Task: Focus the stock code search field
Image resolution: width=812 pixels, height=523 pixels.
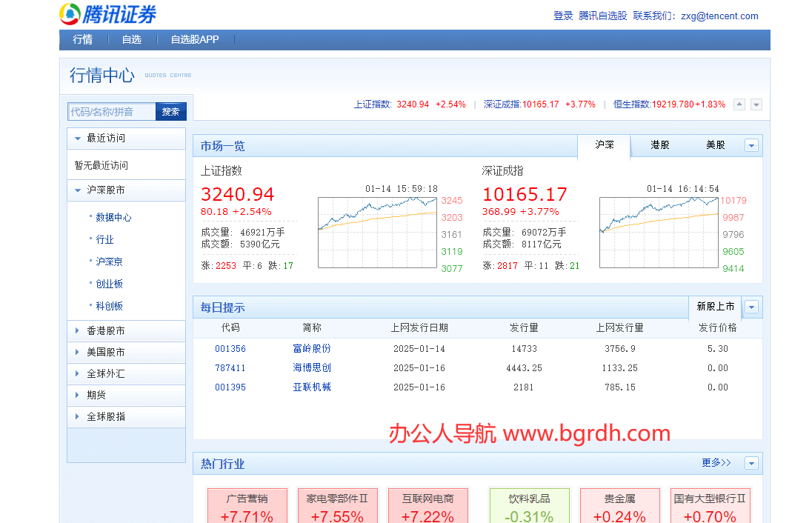Action: tap(112, 112)
